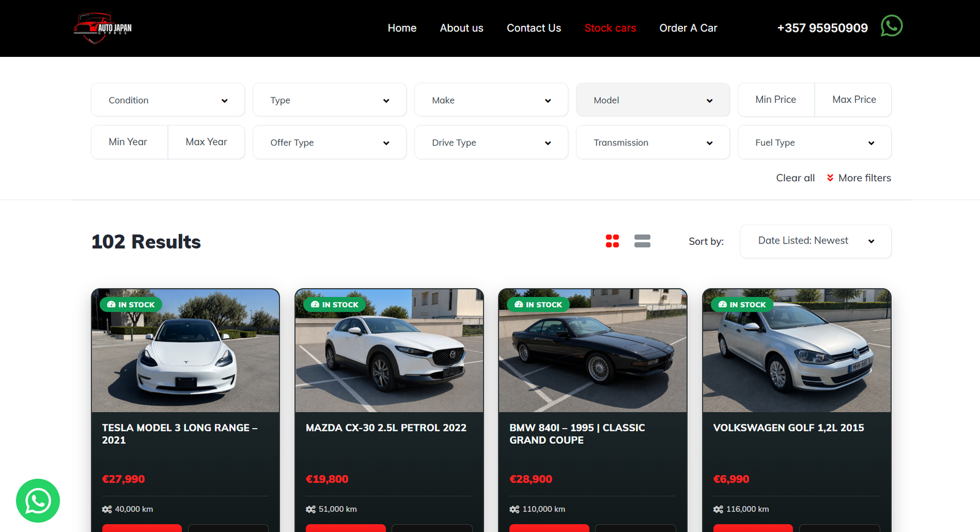Open the Offer Type dropdown
Screen dimensions: 980x532
(x=330, y=142)
